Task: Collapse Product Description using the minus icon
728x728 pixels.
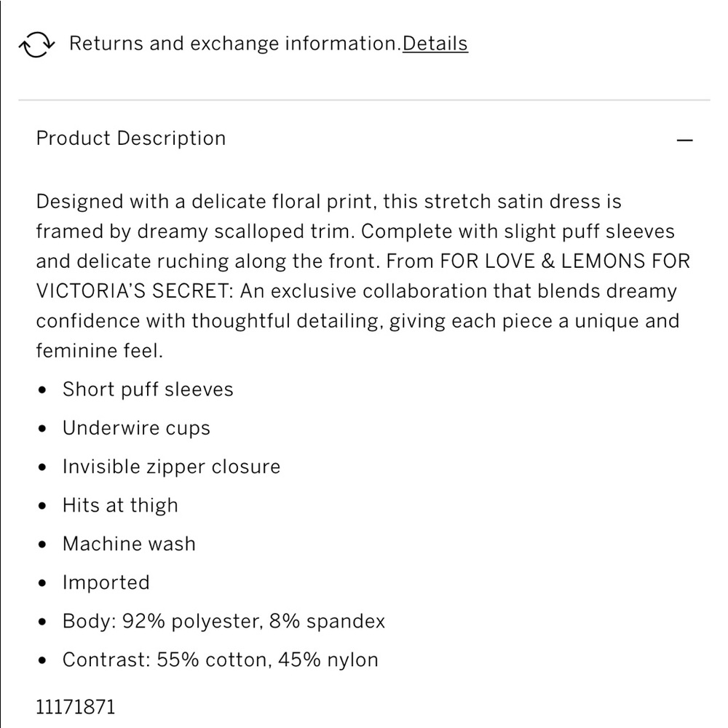Action: pos(684,140)
